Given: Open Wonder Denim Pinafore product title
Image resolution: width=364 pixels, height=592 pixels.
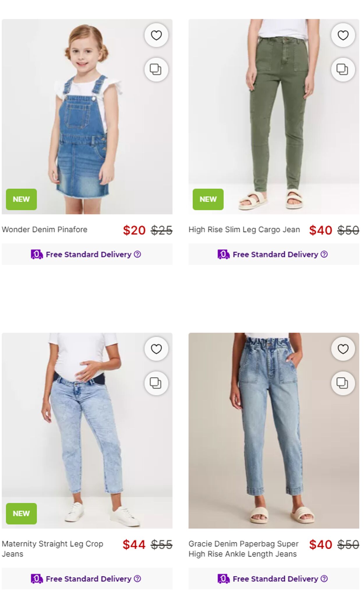Looking at the screenshot, I should [x=45, y=229].
